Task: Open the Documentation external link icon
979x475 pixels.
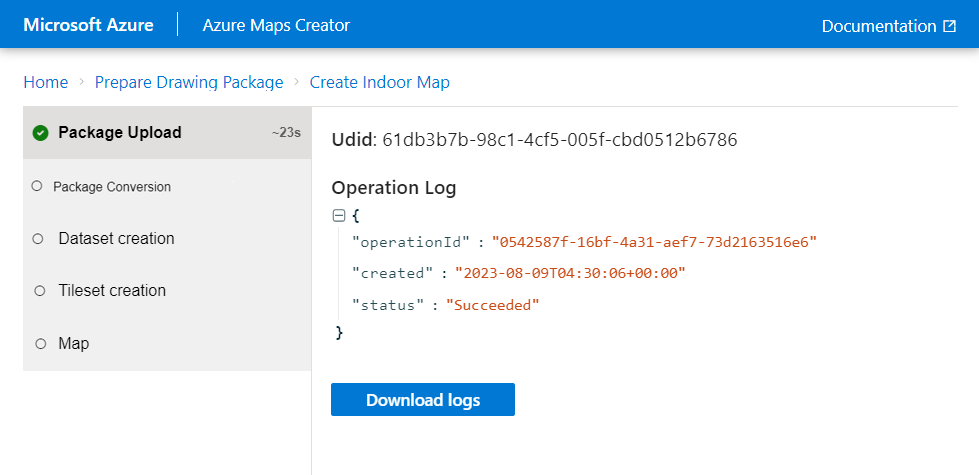Action: [x=949, y=26]
